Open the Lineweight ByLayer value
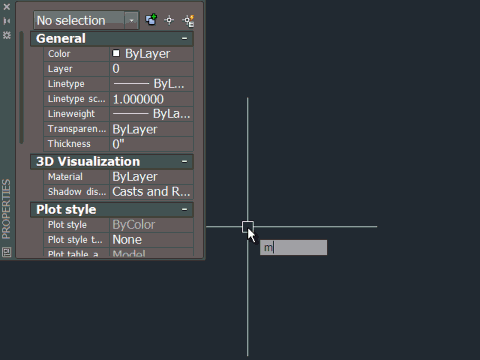The image size is (480, 360). click(152, 114)
